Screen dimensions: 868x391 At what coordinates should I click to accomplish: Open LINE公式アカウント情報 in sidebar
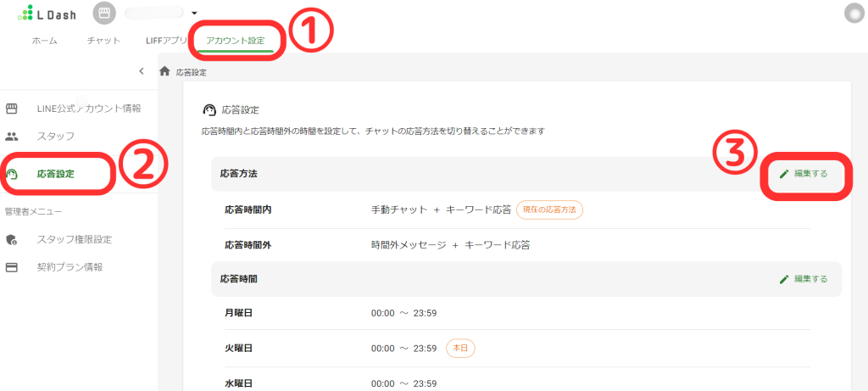click(89, 109)
